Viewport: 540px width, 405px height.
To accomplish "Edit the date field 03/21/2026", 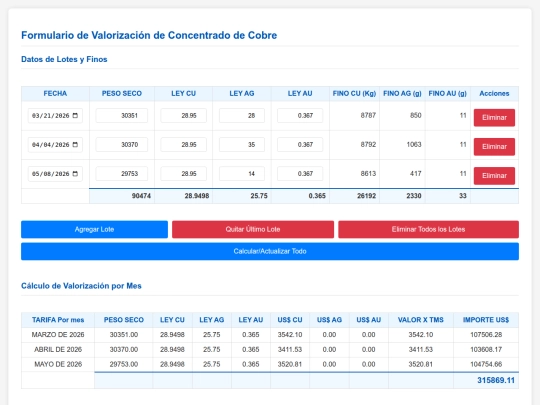I will pos(55,115).
